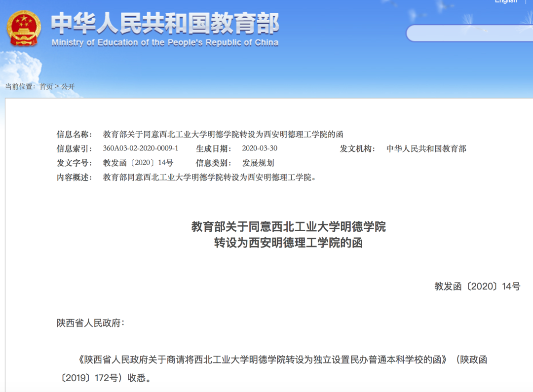Select the 发文机构 label
The image size is (533, 392).
(357, 149)
